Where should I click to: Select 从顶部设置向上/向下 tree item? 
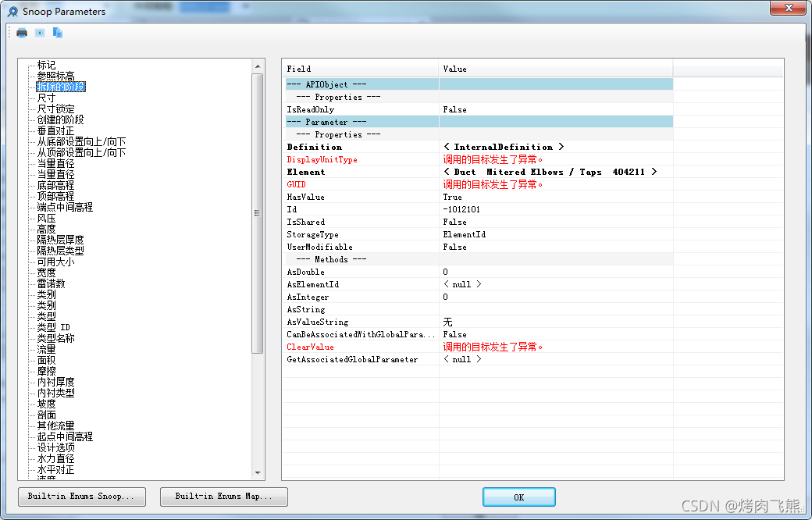pyautogui.click(x=81, y=152)
